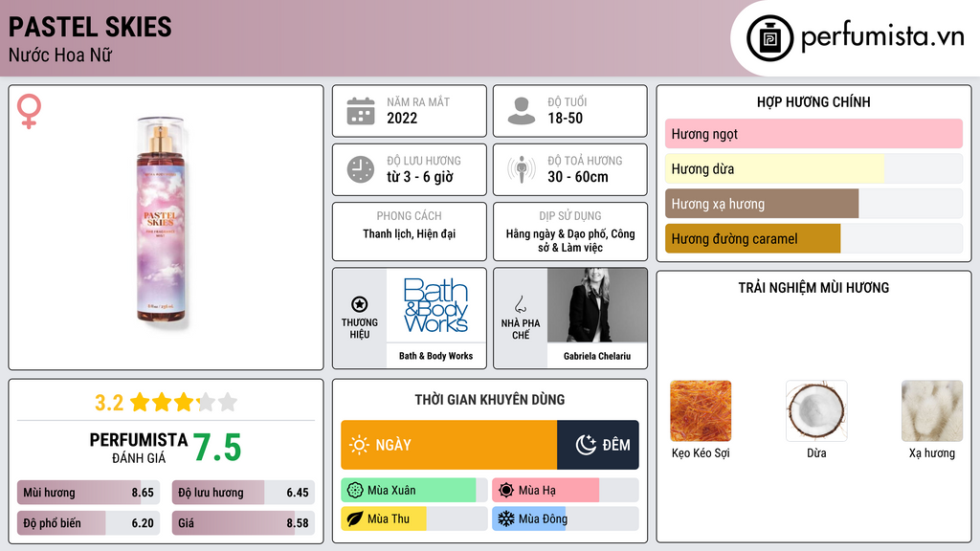Click the Bath & Body Works logo

[435, 305]
